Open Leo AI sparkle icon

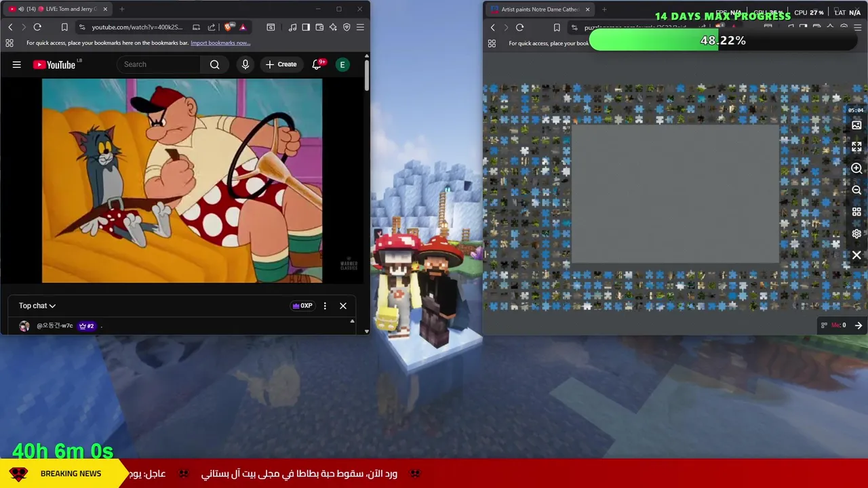333,27
